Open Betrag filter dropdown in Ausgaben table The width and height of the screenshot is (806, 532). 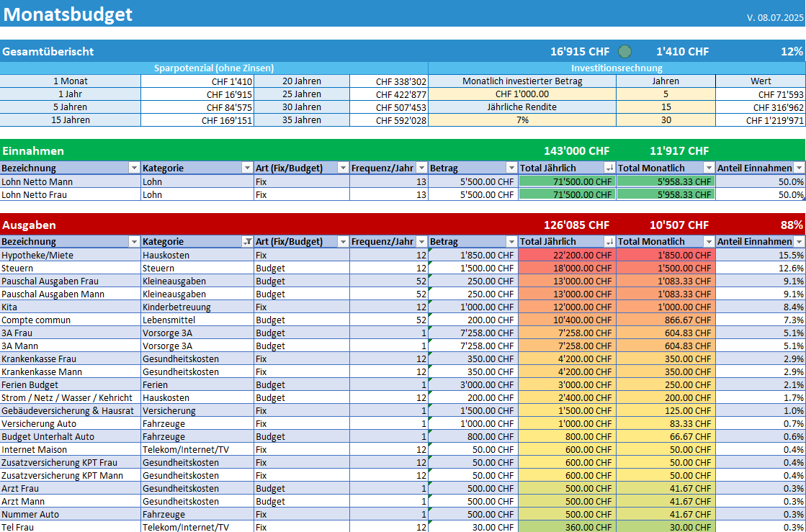[511, 242]
